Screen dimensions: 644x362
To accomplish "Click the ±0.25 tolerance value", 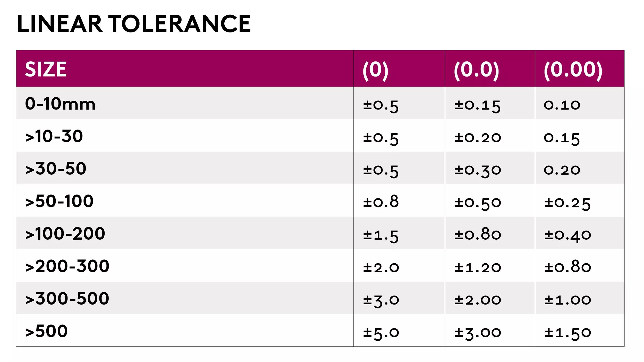I will (567, 204).
